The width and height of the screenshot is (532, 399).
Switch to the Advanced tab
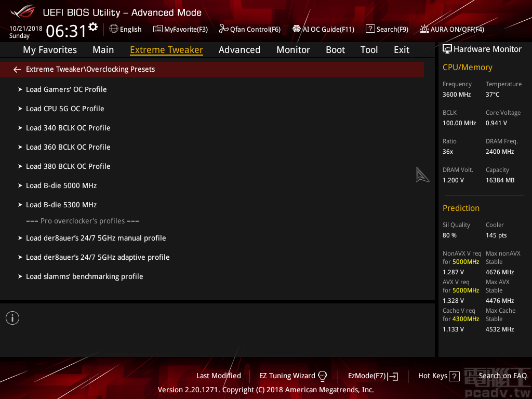(x=240, y=50)
